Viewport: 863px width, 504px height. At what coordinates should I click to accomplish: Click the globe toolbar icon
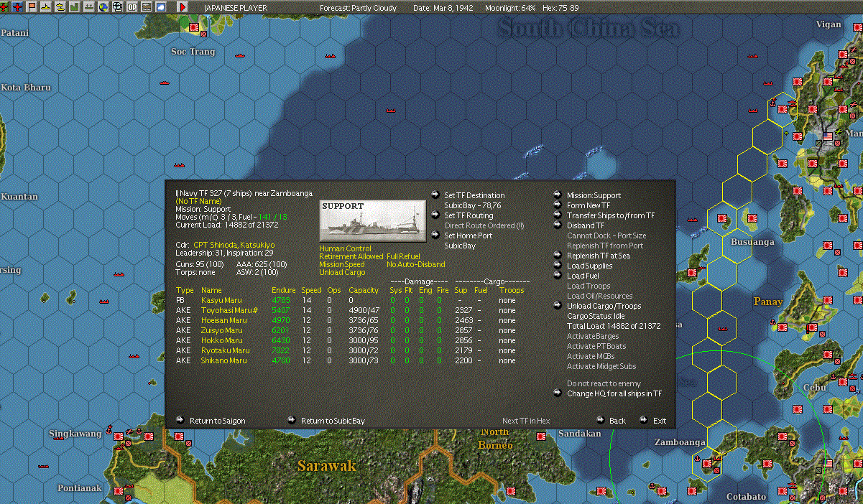pyautogui.click(x=103, y=6)
